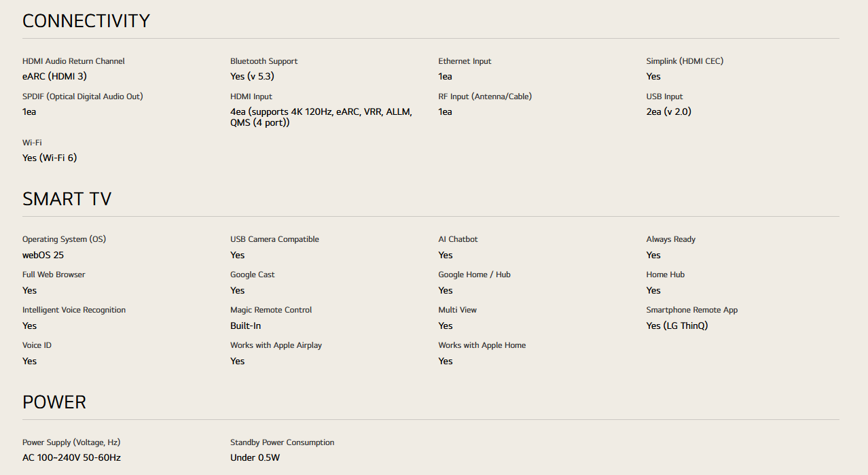The image size is (868, 475).
Task: Select the HDMI Audio Return Channel label
Action: (73, 61)
